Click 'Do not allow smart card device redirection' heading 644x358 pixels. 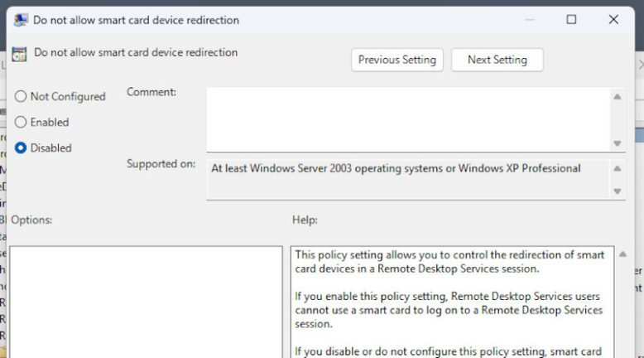136,52
